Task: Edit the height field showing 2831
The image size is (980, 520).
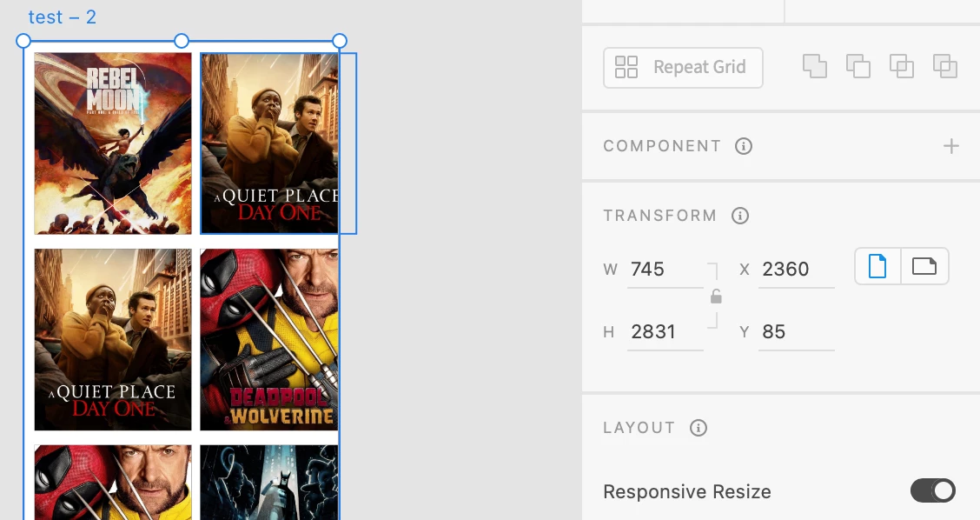Action: [x=665, y=332]
